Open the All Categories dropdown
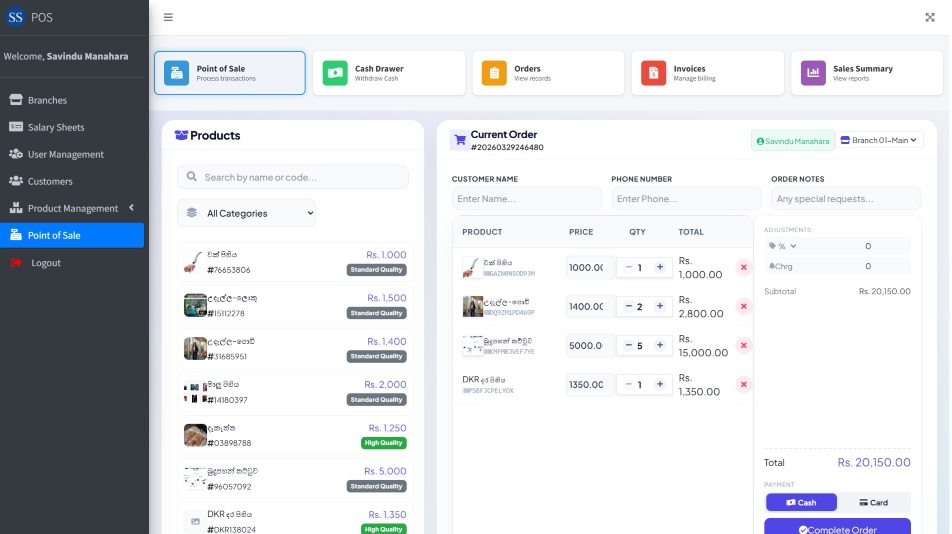This screenshot has height=534, width=952. [246, 213]
